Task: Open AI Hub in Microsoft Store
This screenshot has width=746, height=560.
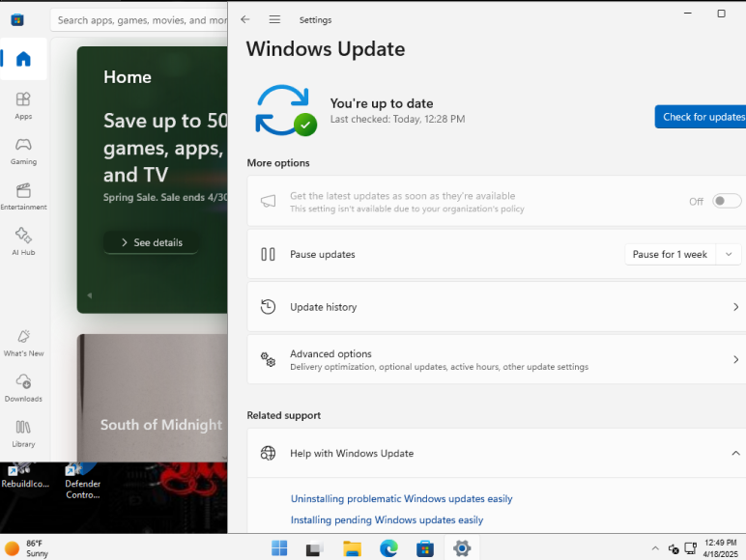Action: click(x=23, y=241)
